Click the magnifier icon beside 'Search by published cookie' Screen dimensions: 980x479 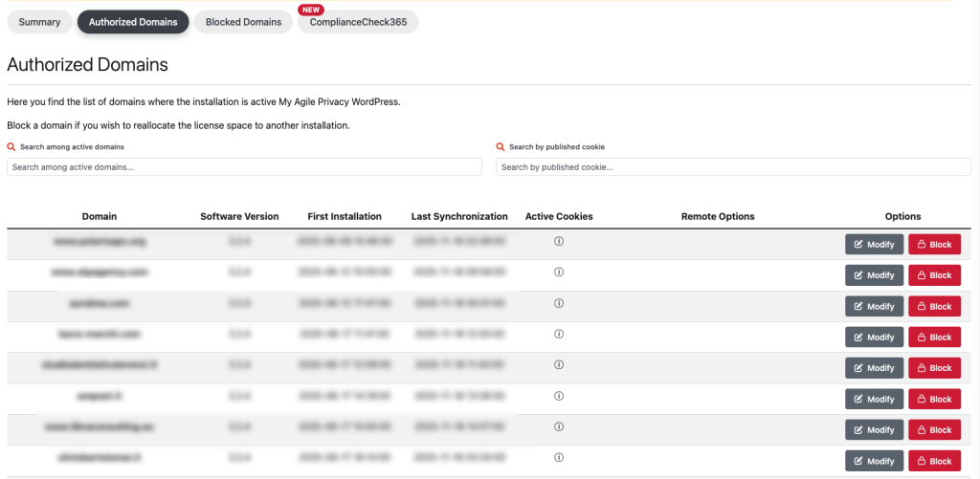[x=501, y=147]
